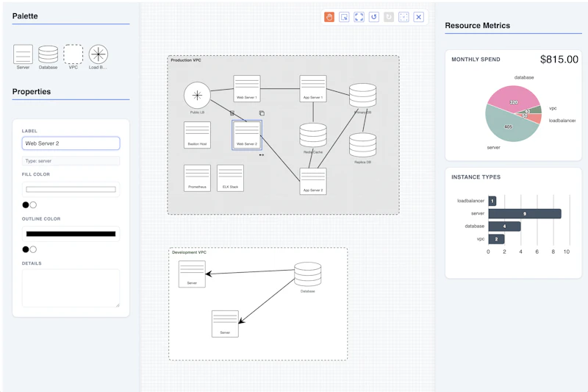Select the Replica DB node

[362, 145]
